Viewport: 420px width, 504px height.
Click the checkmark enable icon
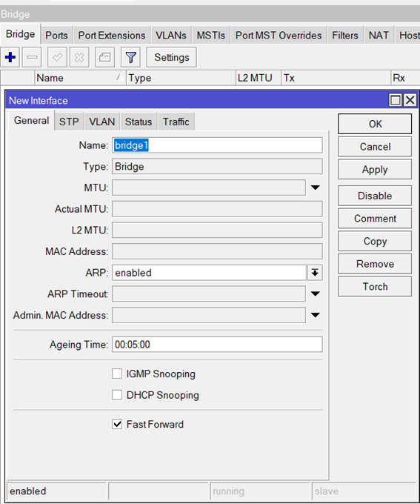click(x=57, y=57)
